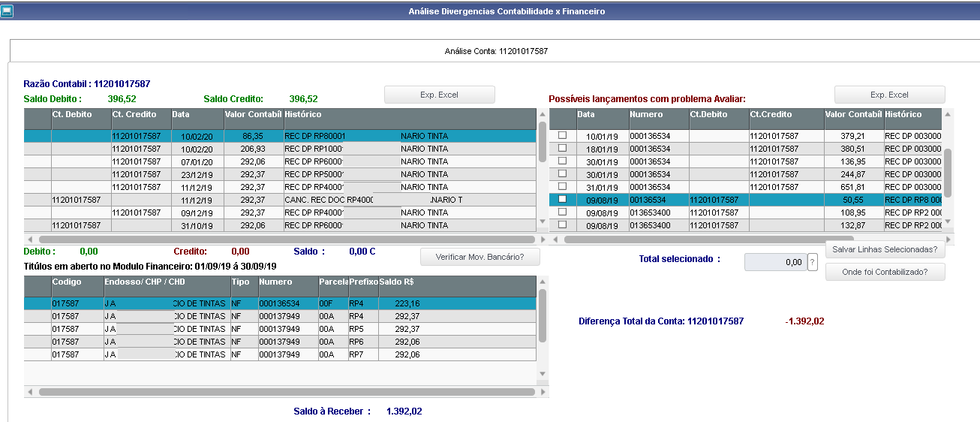Tick the checkbox for the 31/01/19 row of 651,81

click(562, 186)
